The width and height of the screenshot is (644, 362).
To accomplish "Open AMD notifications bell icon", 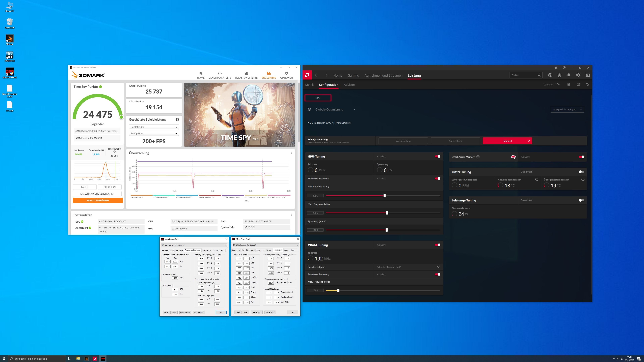I will 569,75.
